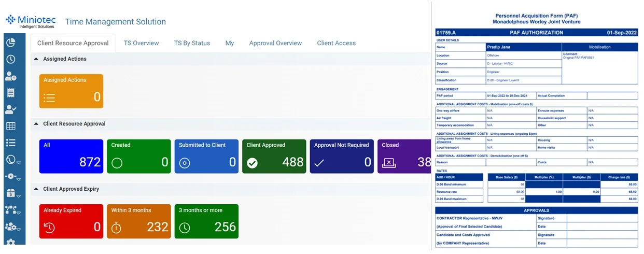
Task: Click the history icon in Already Expired tile
Action: (49, 228)
